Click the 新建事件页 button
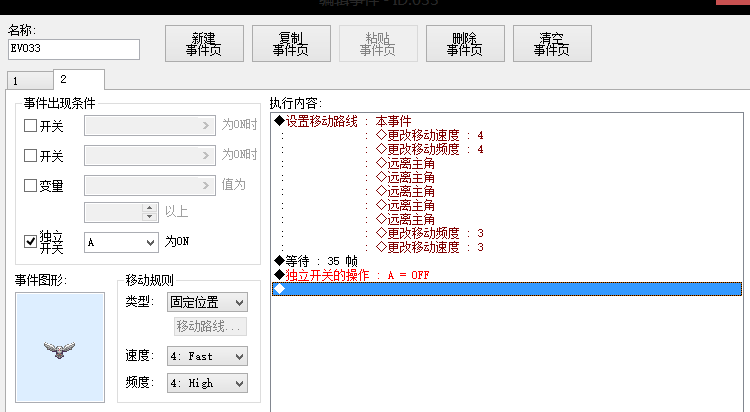 [204, 44]
